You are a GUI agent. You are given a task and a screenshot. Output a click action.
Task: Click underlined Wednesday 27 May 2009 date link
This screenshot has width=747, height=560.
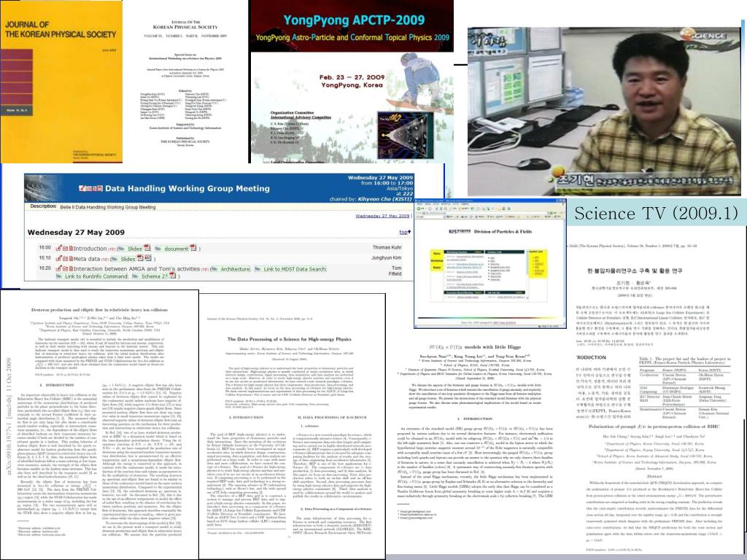coord(382,216)
